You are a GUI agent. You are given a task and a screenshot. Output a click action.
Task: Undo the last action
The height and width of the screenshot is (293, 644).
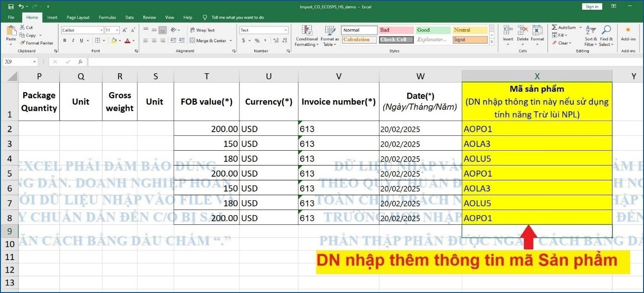(x=21, y=6)
